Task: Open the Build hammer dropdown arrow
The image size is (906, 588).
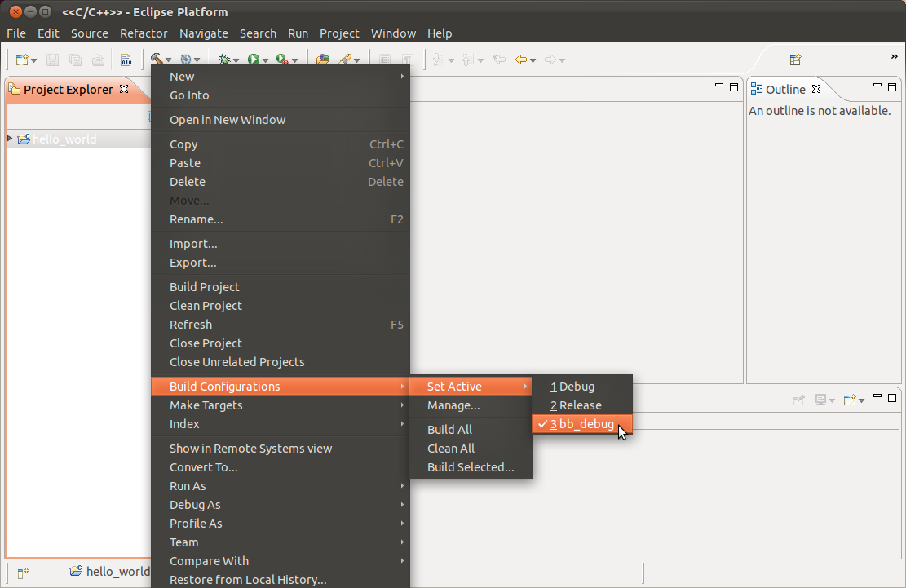Action: (x=168, y=60)
